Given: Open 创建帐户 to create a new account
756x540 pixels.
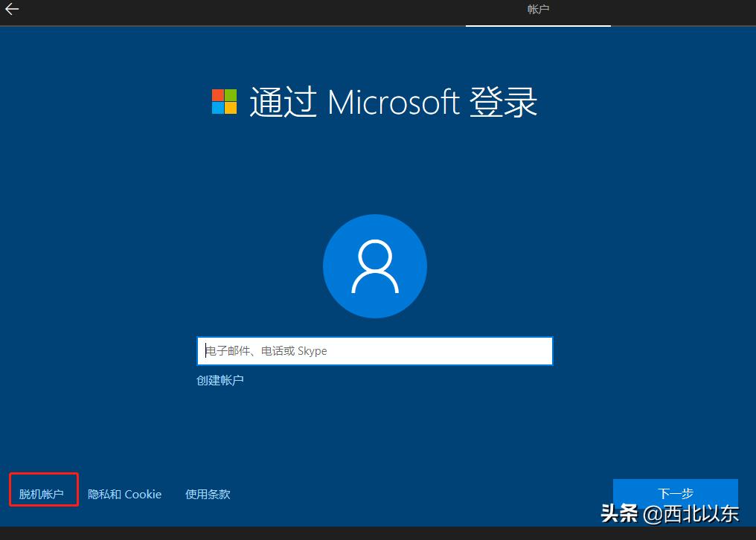Looking at the screenshot, I should (x=220, y=380).
